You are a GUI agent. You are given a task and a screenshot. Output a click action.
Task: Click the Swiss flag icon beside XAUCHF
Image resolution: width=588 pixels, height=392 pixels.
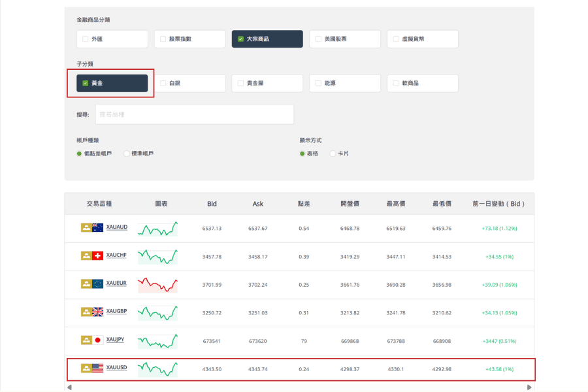click(x=97, y=256)
